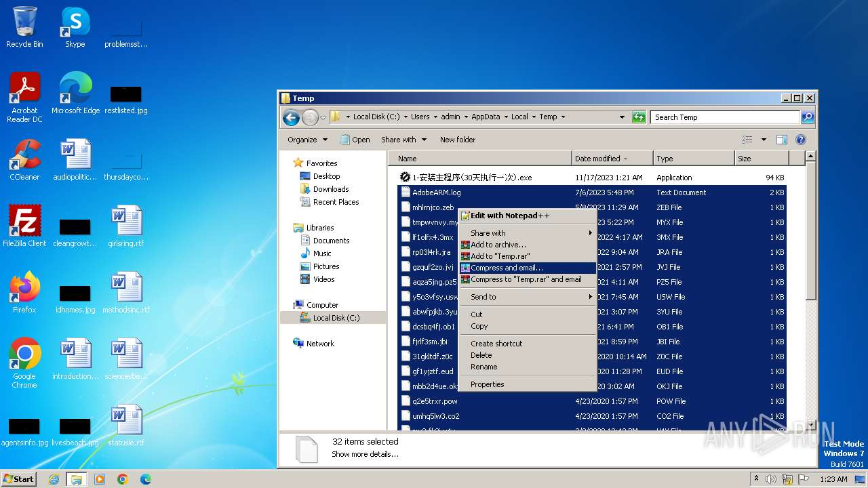Open Microsoft Edge desktop shortcut
This screenshot has width=868, height=488.
point(75,94)
